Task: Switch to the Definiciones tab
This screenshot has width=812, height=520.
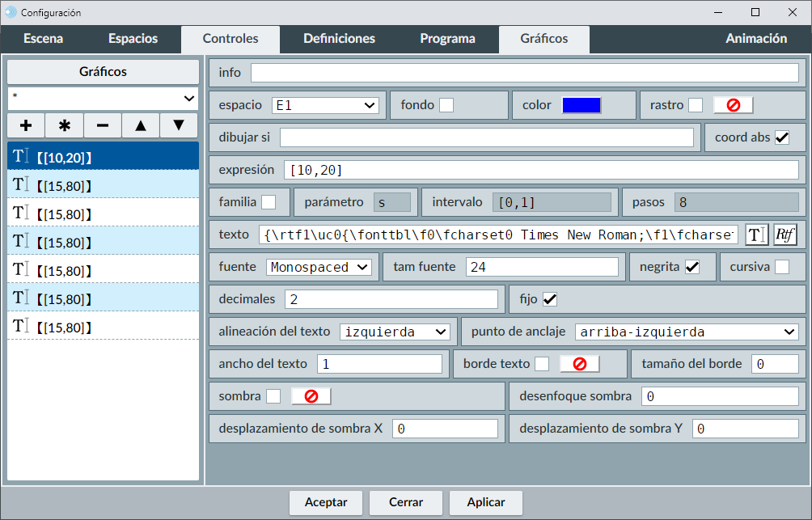Action: 339,39
